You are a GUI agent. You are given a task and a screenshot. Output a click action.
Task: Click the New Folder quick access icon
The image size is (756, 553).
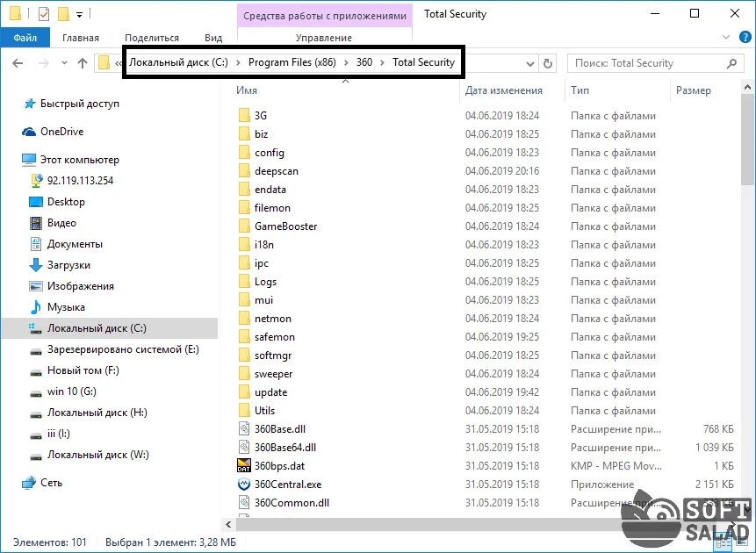(x=63, y=14)
